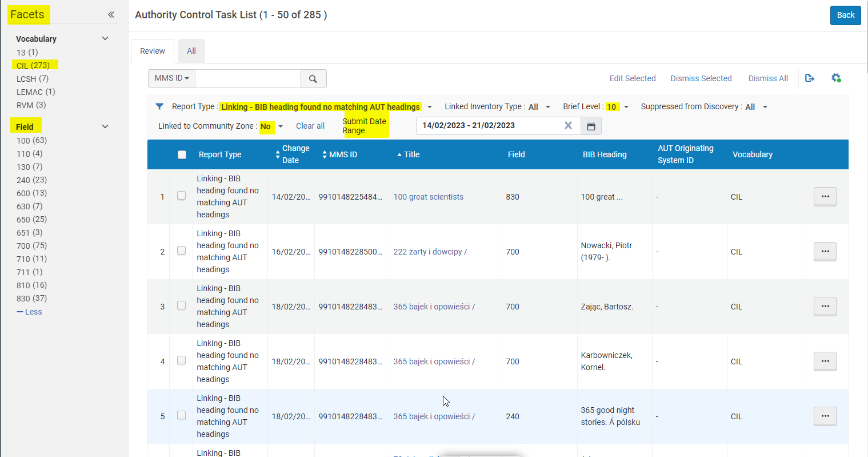
Task: Open the MMS ID search-type dropdown
Action: (x=171, y=78)
